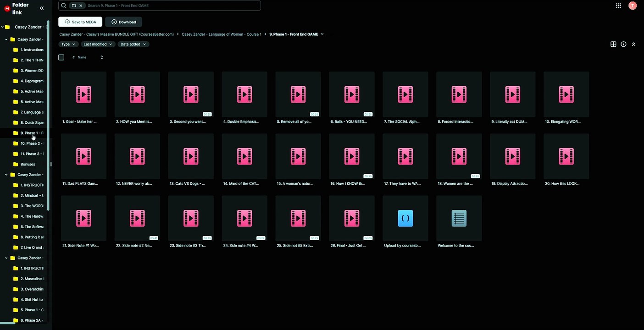Open video 20. How this LOOK
The width and height of the screenshot is (644, 330).
pos(566,159)
